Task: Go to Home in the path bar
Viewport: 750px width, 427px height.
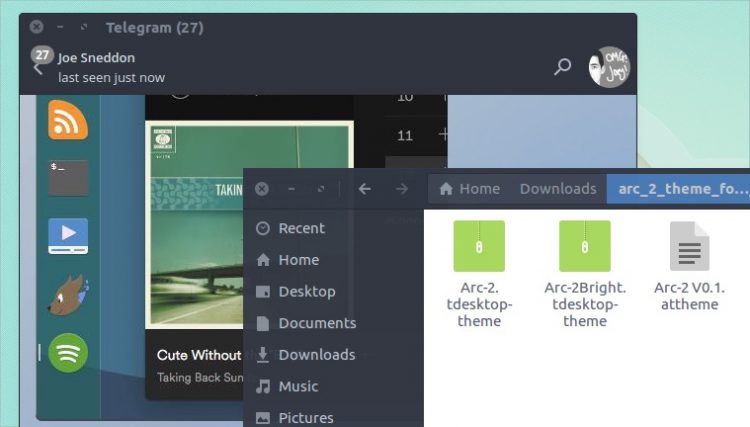Action: [x=470, y=189]
